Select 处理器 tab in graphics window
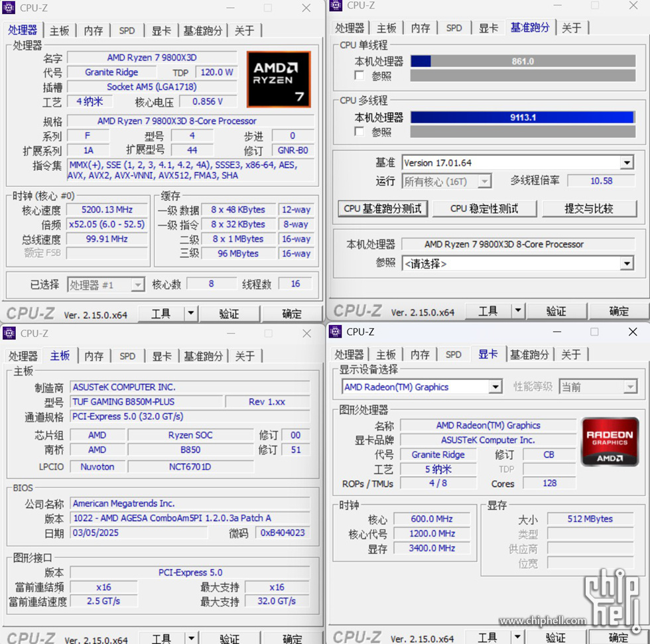The image size is (650, 644). pyautogui.click(x=349, y=355)
